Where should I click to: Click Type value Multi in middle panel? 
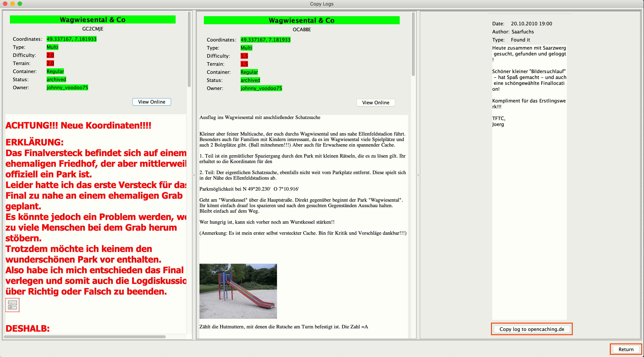(247, 48)
